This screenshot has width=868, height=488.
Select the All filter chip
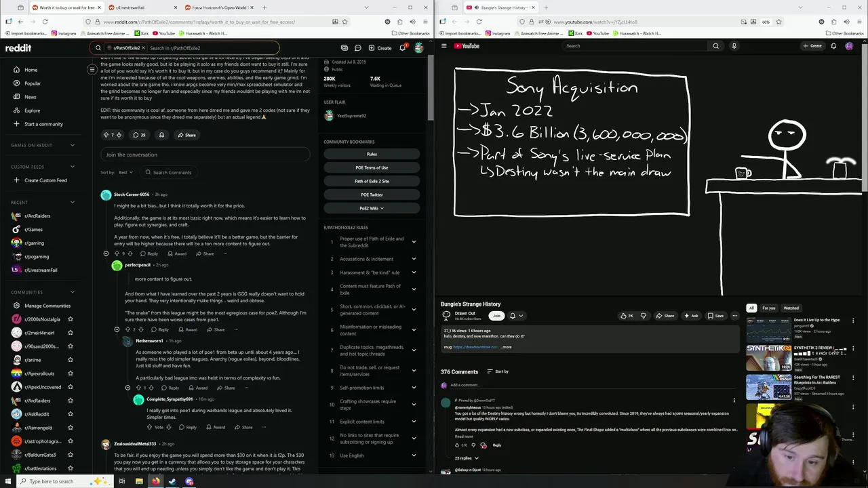click(x=751, y=308)
